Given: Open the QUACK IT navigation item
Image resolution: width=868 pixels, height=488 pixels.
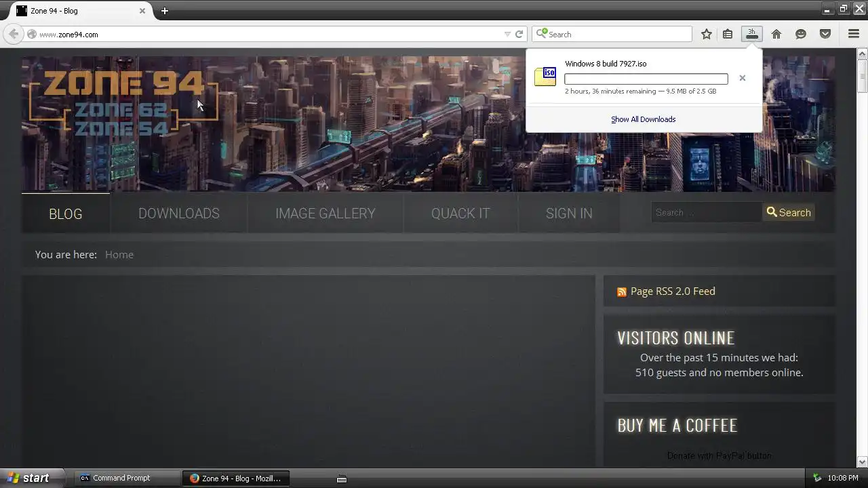Looking at the screenshot, I should [460, 213].
